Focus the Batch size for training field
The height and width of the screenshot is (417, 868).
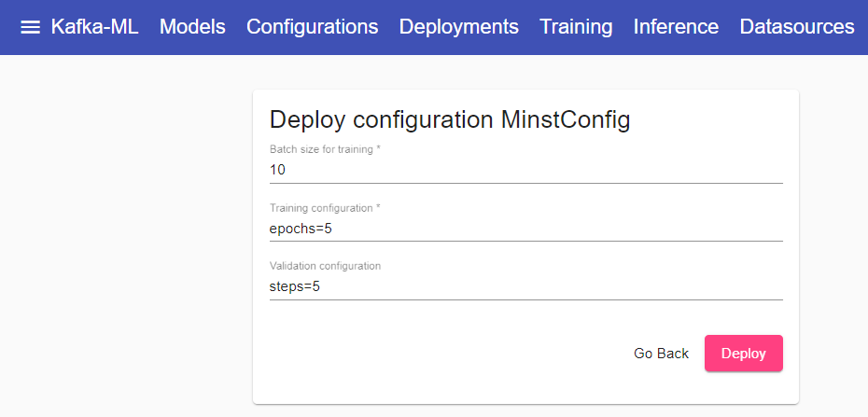tap(525, 170)
